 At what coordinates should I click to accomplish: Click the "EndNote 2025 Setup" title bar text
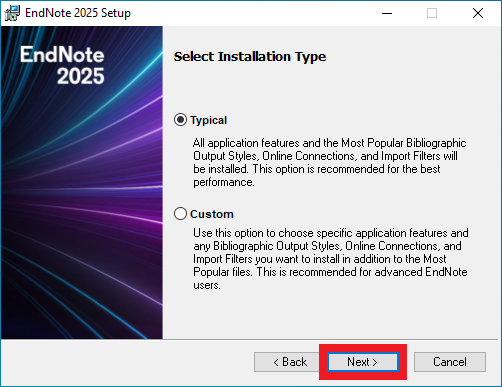point(78,13)
